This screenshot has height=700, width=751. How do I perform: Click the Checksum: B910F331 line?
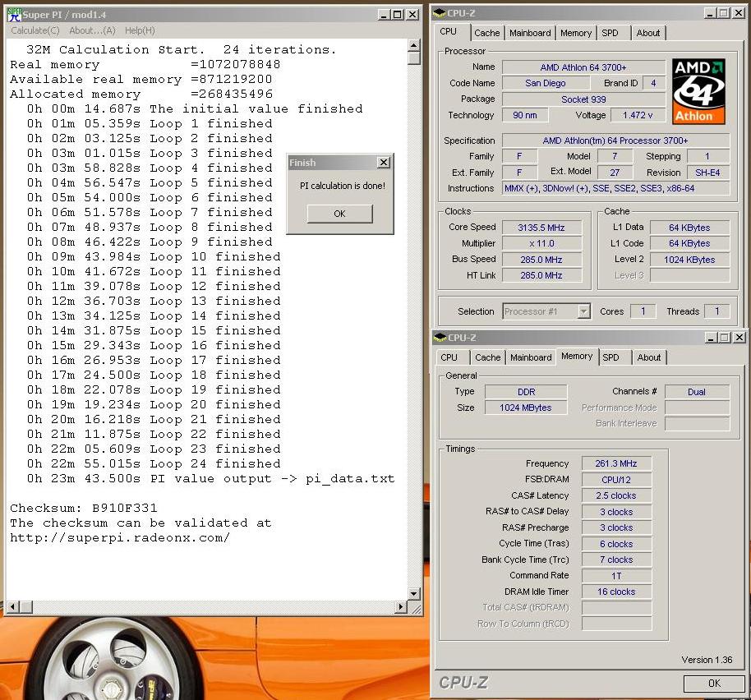(x=84, y=508)
